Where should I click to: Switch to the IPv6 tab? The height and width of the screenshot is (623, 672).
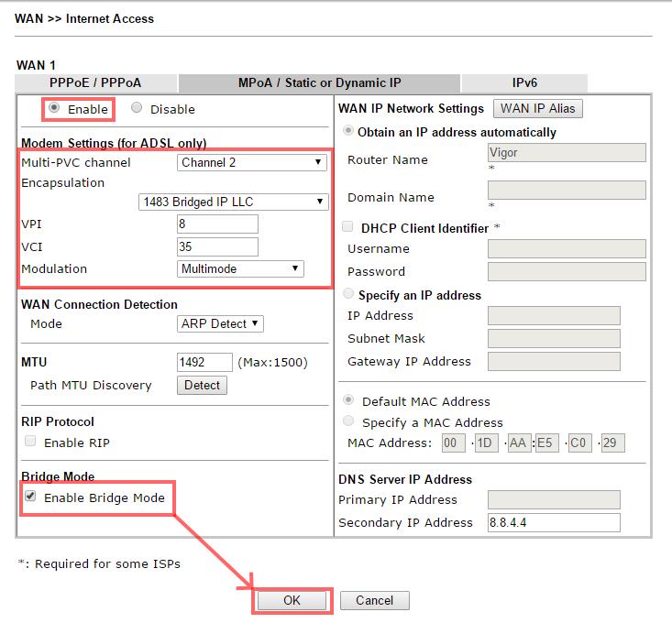(x=524, y=82)
